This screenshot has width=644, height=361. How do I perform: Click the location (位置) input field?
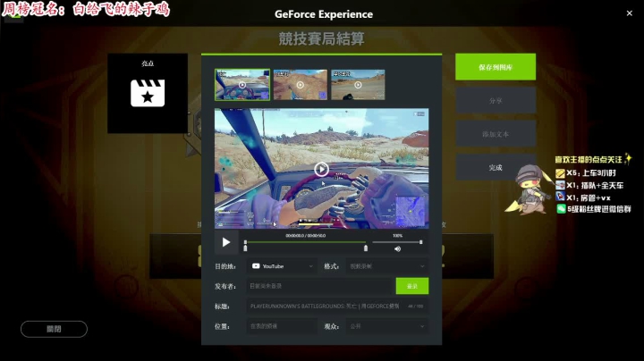click(282, 326)
